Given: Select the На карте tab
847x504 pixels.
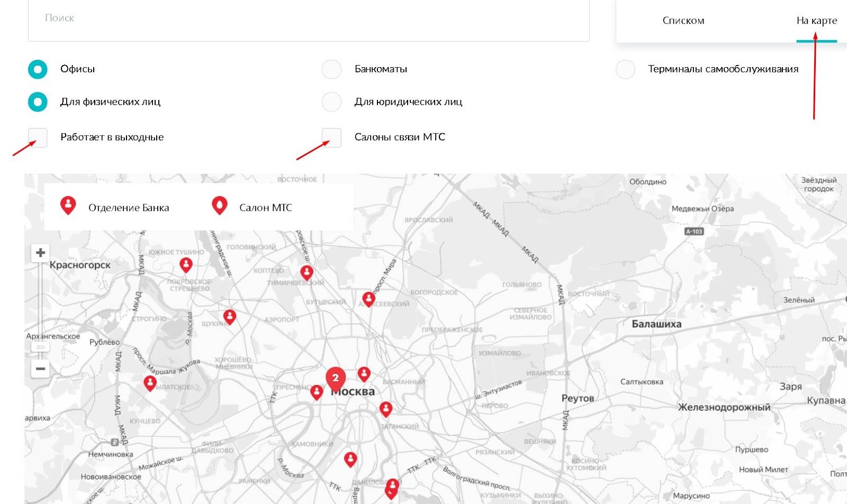Looking at the screenshot, I should pyautogui.click(x=817, y=21).
